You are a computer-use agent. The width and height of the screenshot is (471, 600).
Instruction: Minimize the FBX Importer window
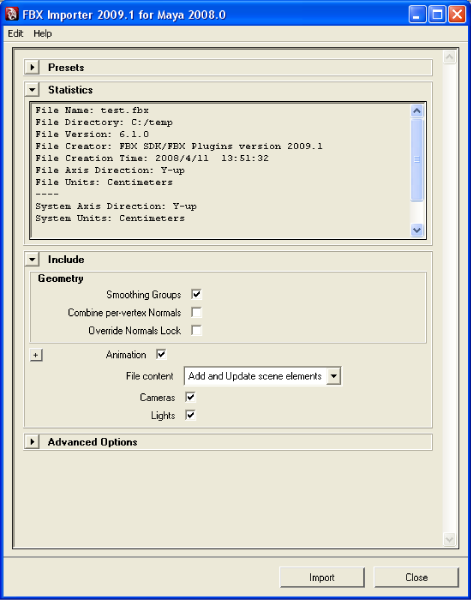click(417, 15)
